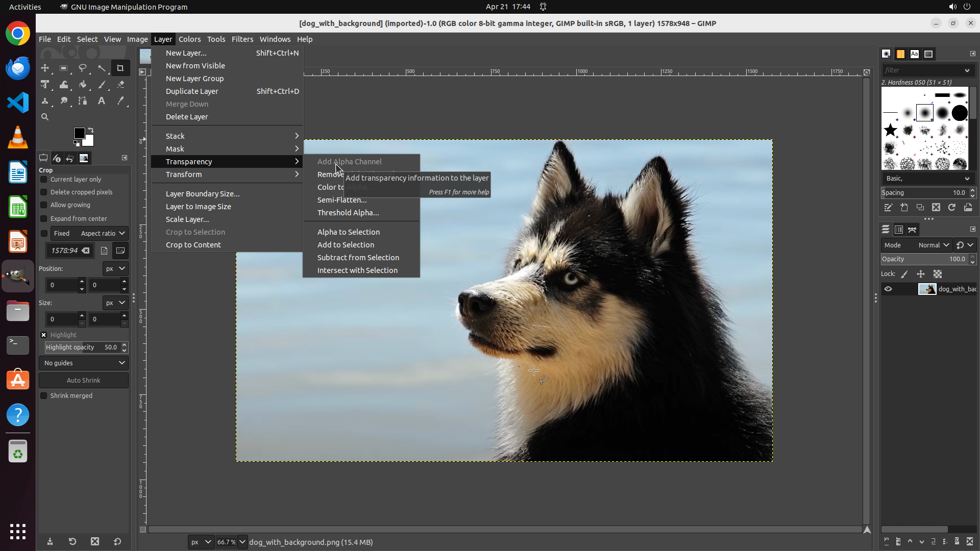Open Google Chrome from the dock
The height and width of the screenshot is (551, 980).
point(18,34)
